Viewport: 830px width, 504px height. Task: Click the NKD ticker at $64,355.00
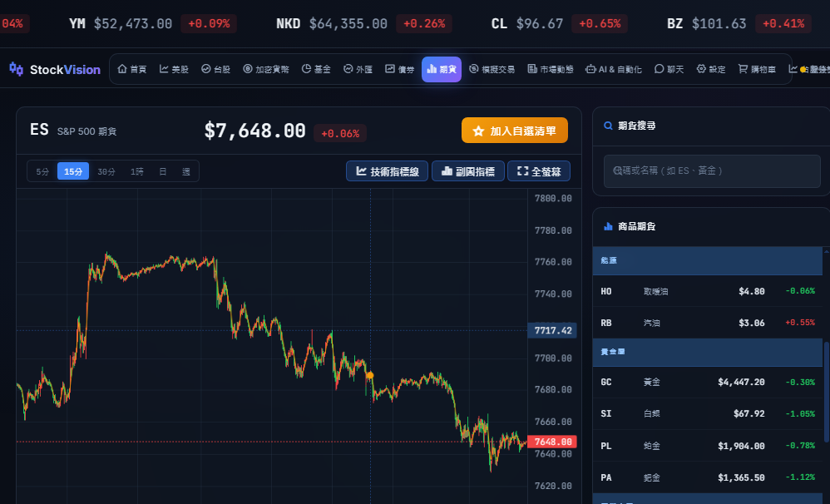coord(363,24)
